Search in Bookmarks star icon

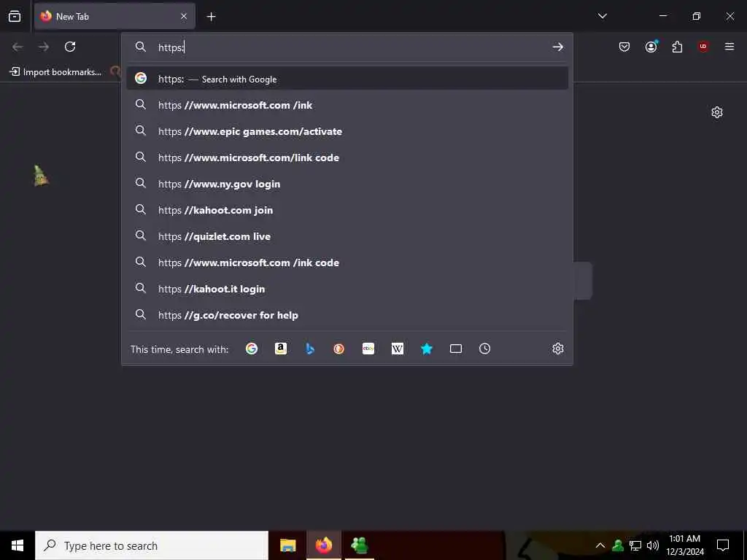[426, 349]
